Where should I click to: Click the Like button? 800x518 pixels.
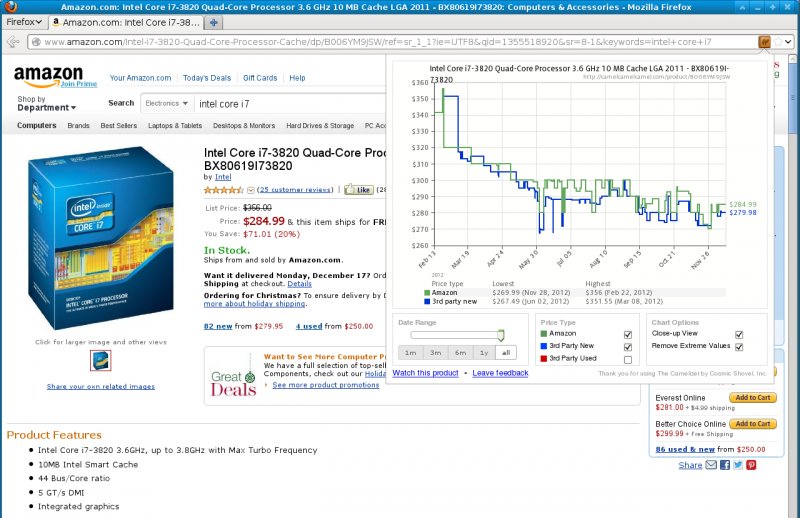point(359,190)
